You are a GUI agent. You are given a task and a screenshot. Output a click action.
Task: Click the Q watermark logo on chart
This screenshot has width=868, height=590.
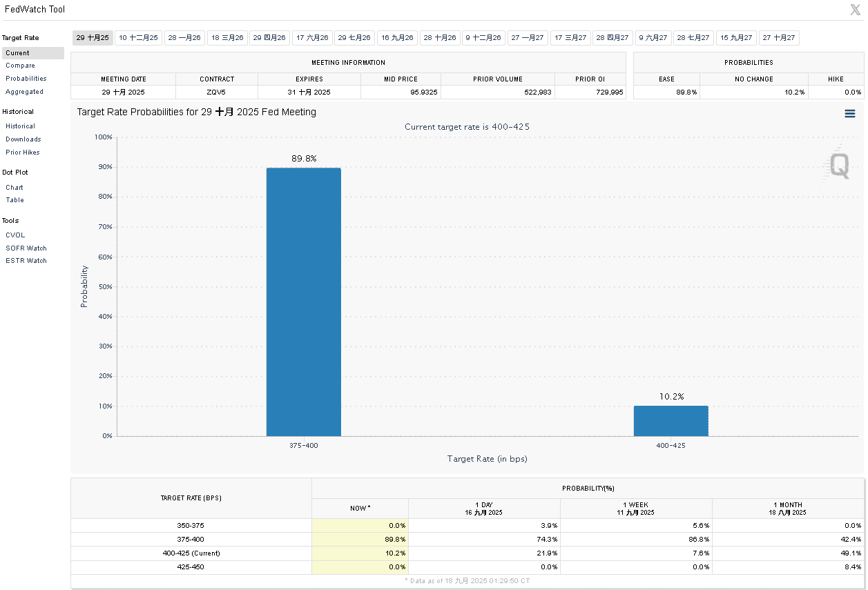[839, 166]
